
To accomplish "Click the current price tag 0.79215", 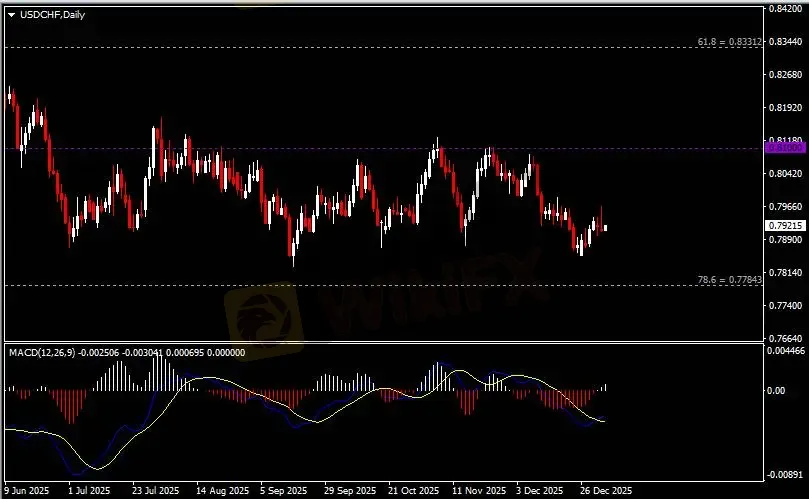I will pos(785,226).
